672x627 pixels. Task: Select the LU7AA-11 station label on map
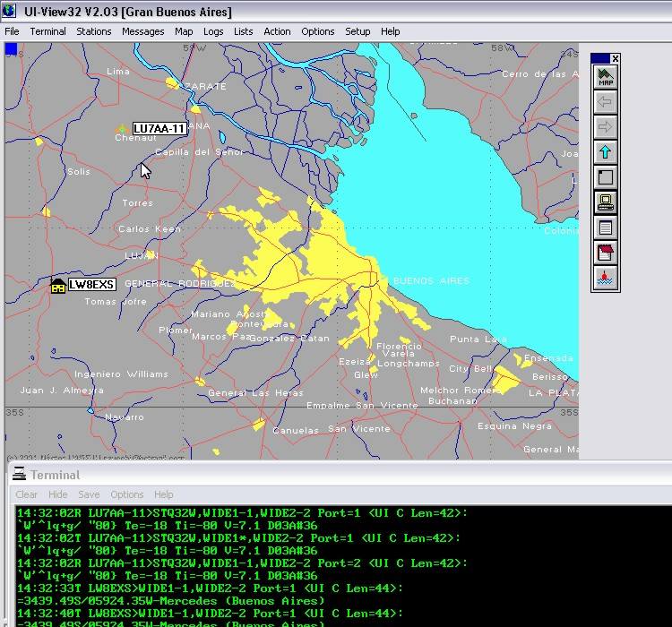(159, 129)
